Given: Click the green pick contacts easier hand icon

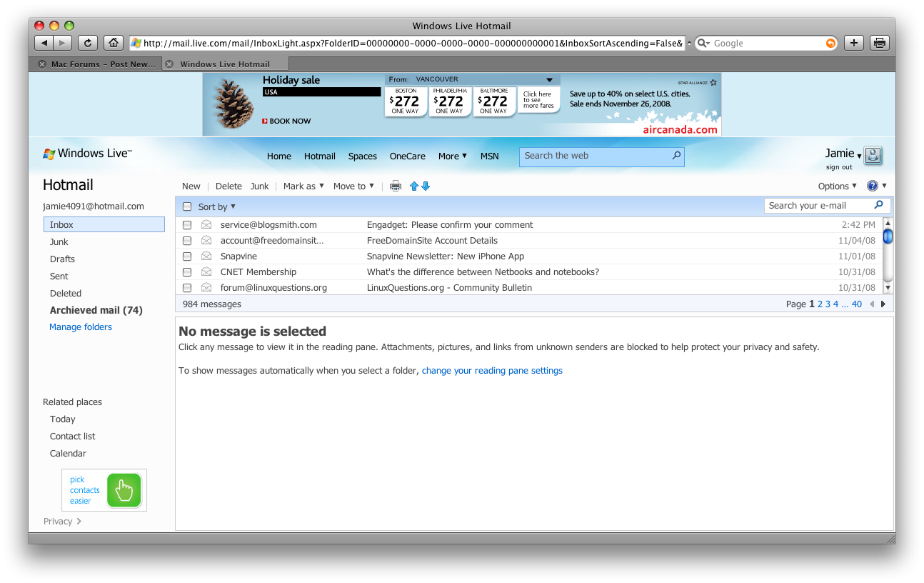Looking at the screenshot, I should (124, 490).
